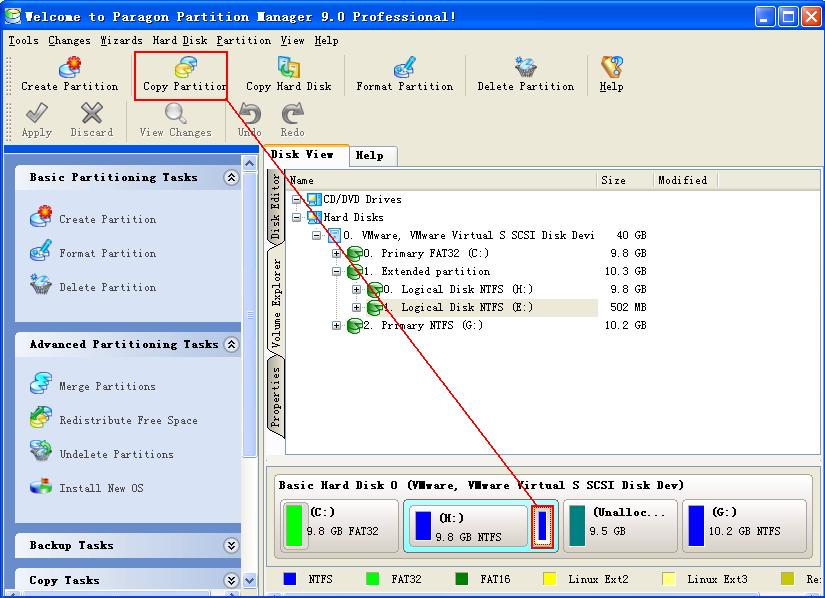825x598 pixels.
Task: Expand the Copy Tasks panel
Action: point(231,580)
